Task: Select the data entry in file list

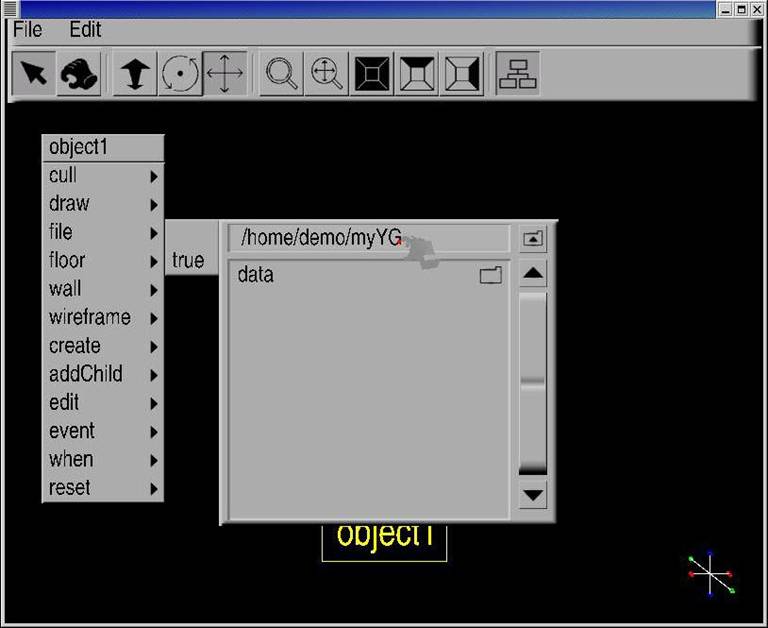Action: tap(370, 275)
